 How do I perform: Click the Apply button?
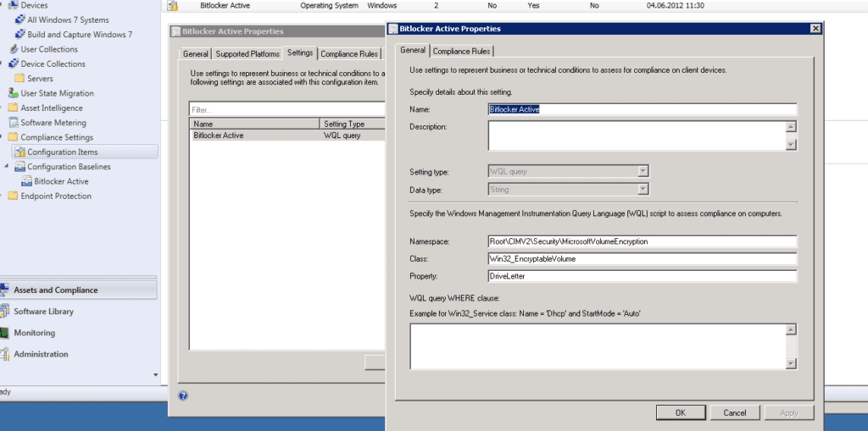click(789, 412)
